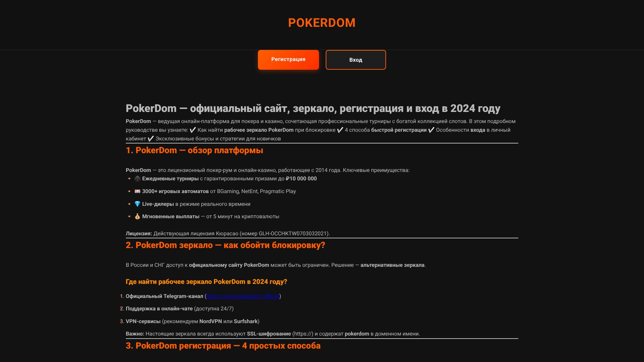
Task: Open the Регистрация button
Action: click(x=288, y=60)
